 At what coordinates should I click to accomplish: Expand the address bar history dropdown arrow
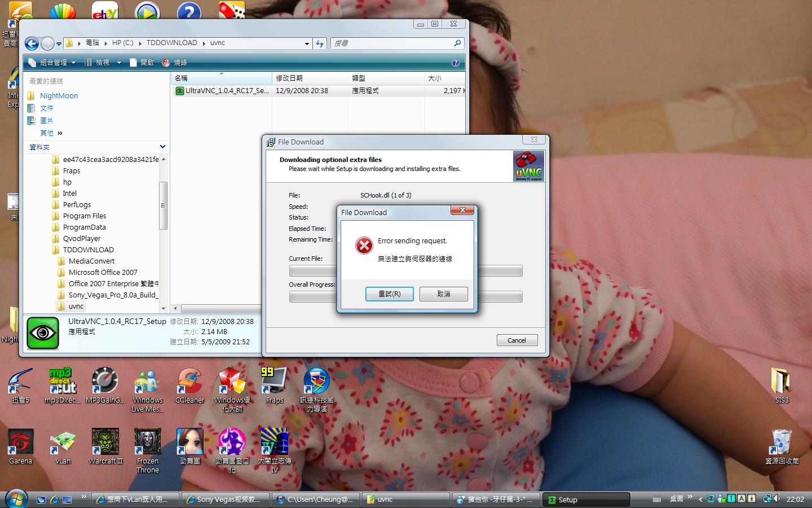(307, 43)
